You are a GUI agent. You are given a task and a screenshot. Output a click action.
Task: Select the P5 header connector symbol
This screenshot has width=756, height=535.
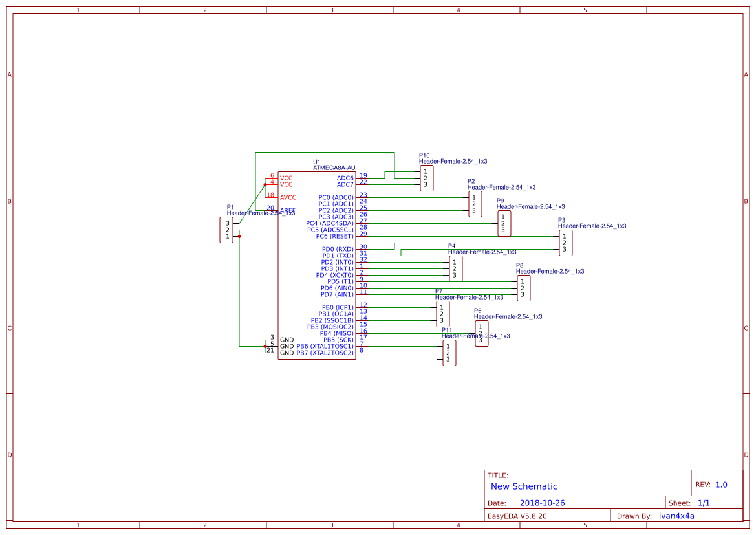pos(481,333)
